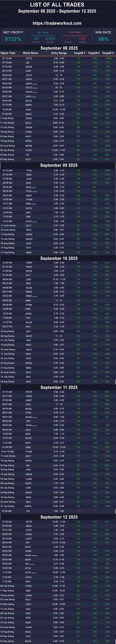The image size is (116, 644).
Task: Click the Target# 3 column header
Action: (108, 53)
